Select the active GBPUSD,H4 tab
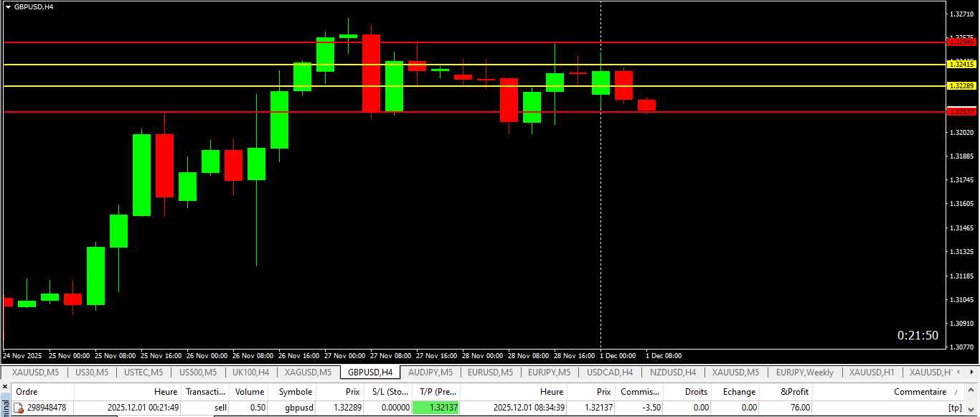 (369, 373)
